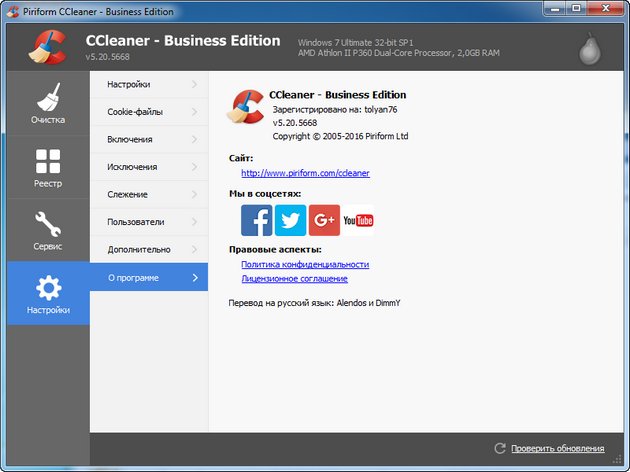Click the Copyright 2005-2016 Piriform Ltd text

340,136
